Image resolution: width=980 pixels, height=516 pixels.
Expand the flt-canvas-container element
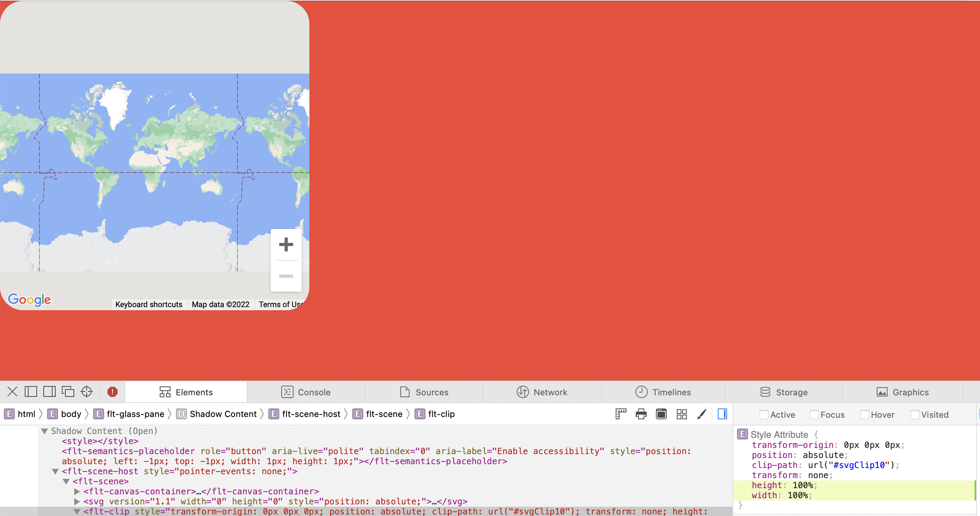coord(76,491)
